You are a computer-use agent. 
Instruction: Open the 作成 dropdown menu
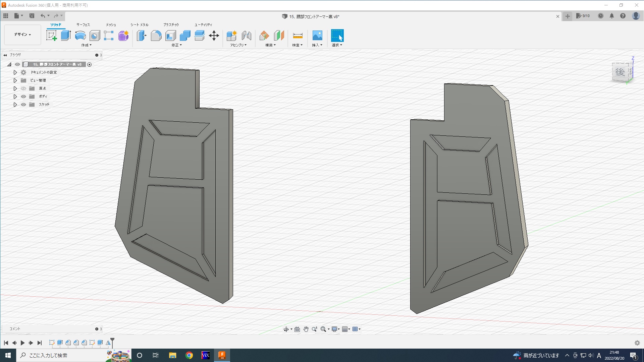[x=86, y=45]
